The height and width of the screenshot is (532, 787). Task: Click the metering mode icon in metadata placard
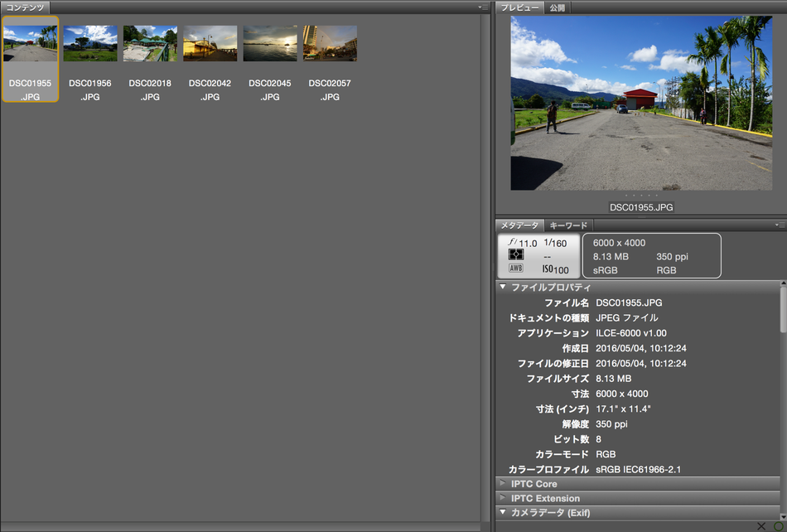(516, 254)
